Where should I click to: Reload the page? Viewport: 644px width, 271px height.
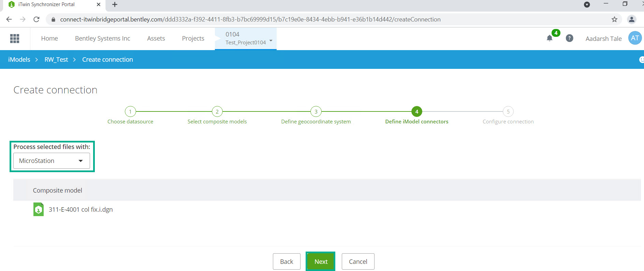(36, 19)
